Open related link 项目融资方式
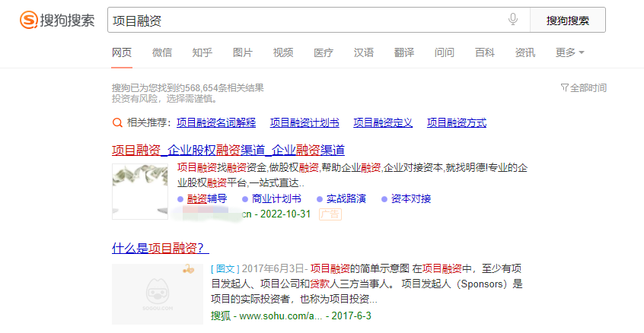Viewport: 644px width, 333px height. pos(456,122)
